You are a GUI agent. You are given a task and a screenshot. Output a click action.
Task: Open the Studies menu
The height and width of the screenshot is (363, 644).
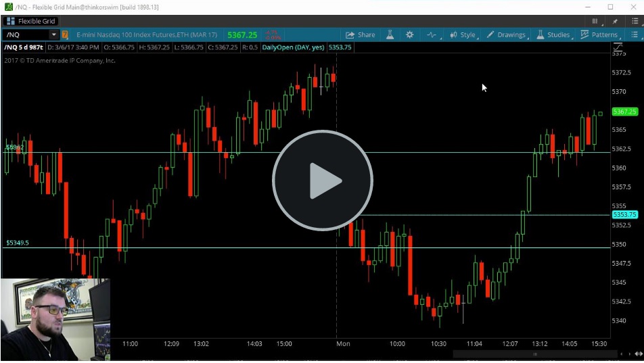(553, 35)
